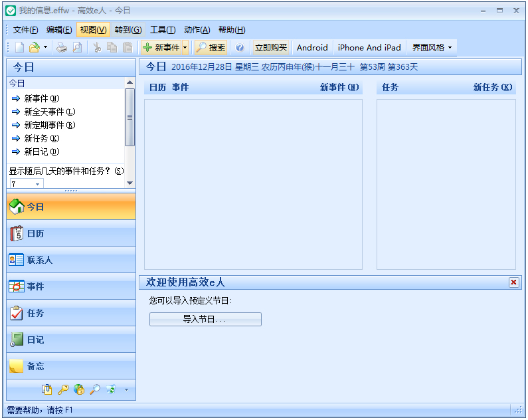528x420 pixels.
Task: Click the 立即购买 button
Action: click(271, 47)
